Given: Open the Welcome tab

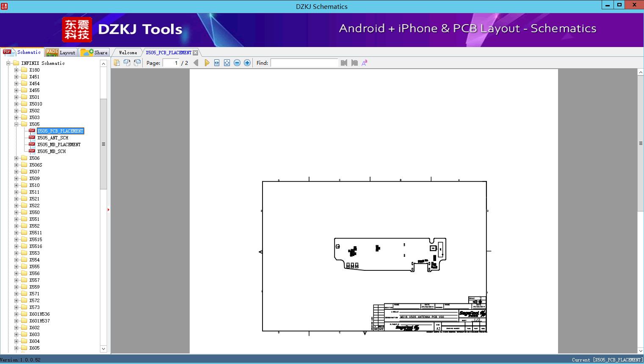Looking at the screenshot, I should tap(128, 53).
